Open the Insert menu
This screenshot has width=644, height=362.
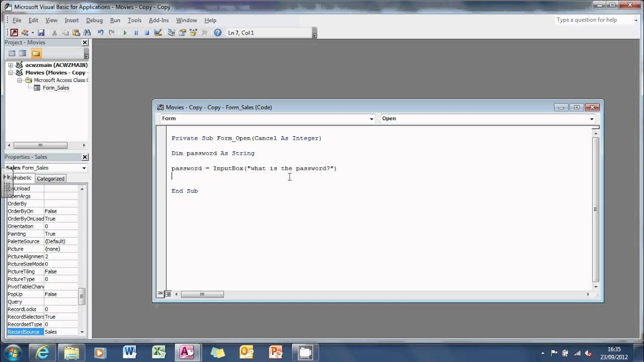(71, 20)
